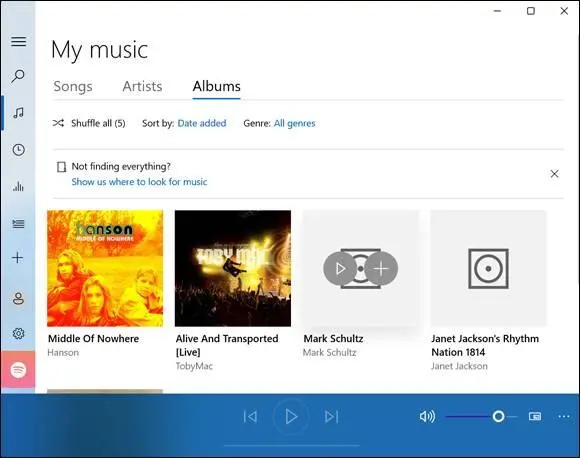Click the volume speaker icon
Image resolution: width=580 pixels, height=458 pixels.
[427, 417]
